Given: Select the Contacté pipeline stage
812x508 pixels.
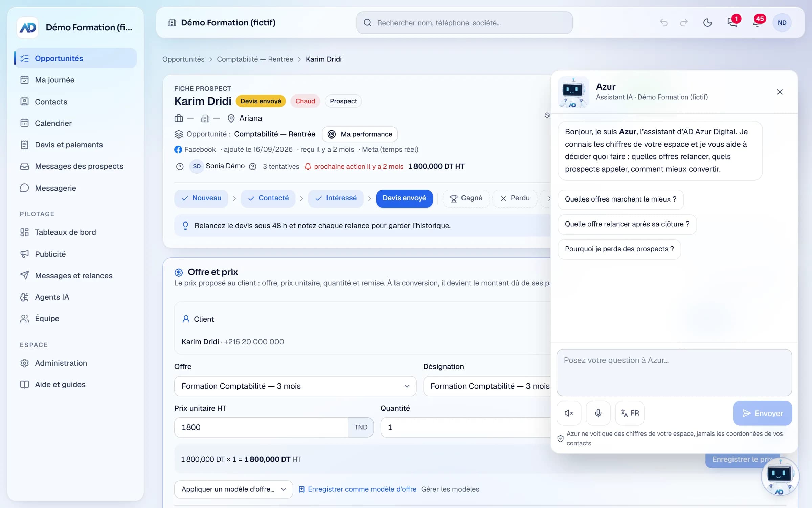Looking at the screenshot, I should coord(268,198).
